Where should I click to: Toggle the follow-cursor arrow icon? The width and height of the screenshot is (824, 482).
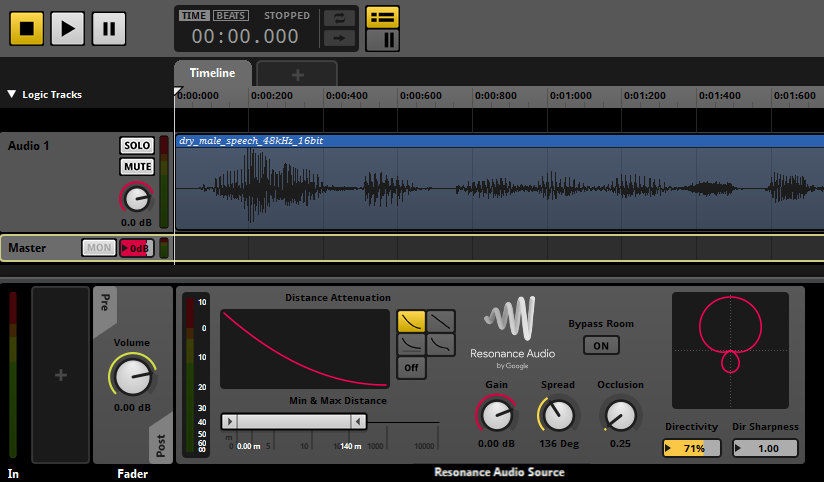(x=339, y=38)
